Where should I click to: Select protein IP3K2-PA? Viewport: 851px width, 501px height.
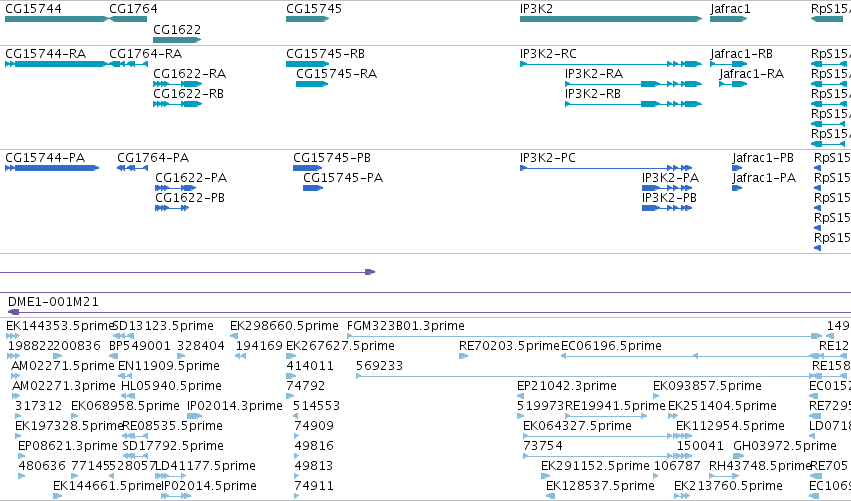(x=667, y=188)
